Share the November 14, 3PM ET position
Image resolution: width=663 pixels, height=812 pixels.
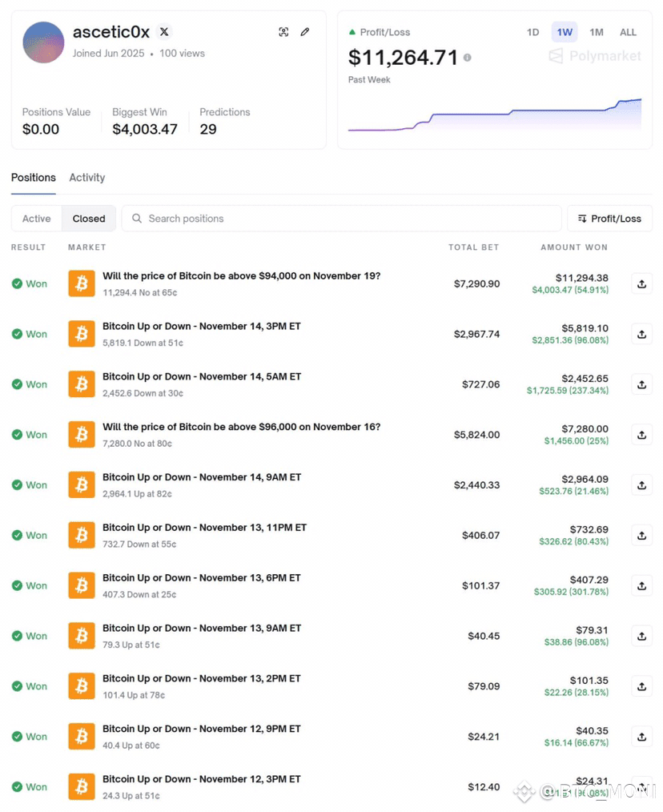(x=641, y=334)
